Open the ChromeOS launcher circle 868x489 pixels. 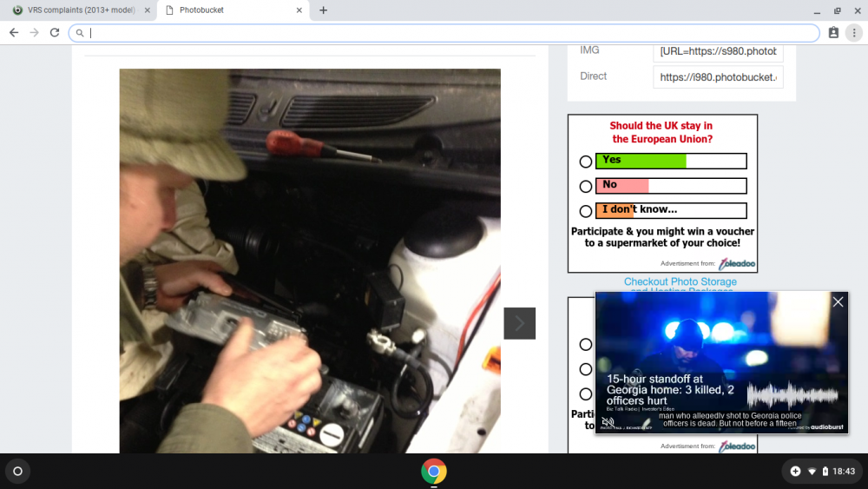17,472
